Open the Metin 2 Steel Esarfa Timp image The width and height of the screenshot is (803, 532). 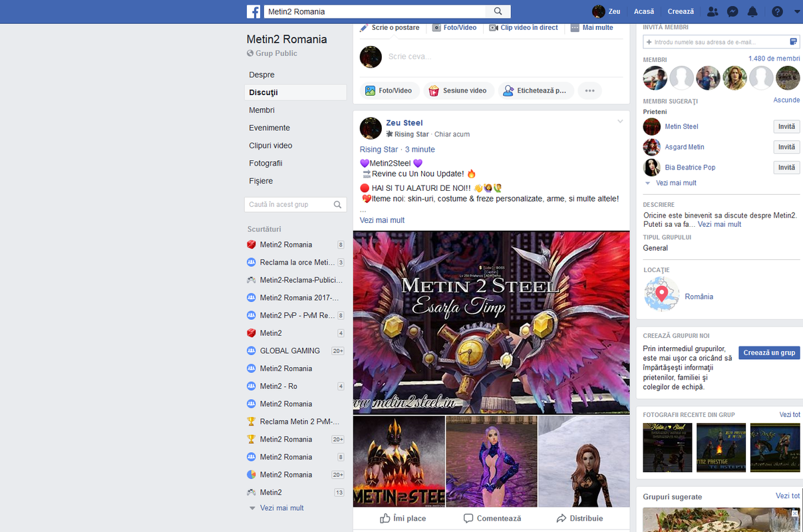[491, 323]
